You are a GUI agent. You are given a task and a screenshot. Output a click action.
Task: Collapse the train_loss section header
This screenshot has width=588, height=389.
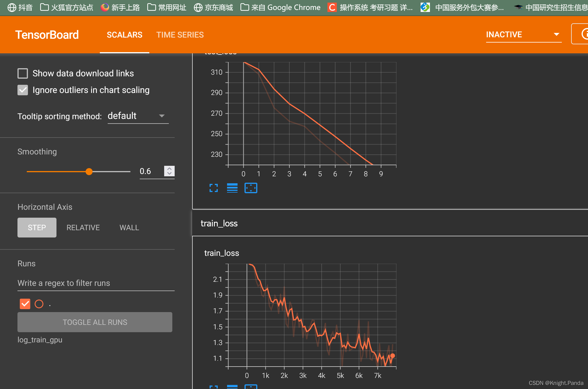(x=390, y=223)
